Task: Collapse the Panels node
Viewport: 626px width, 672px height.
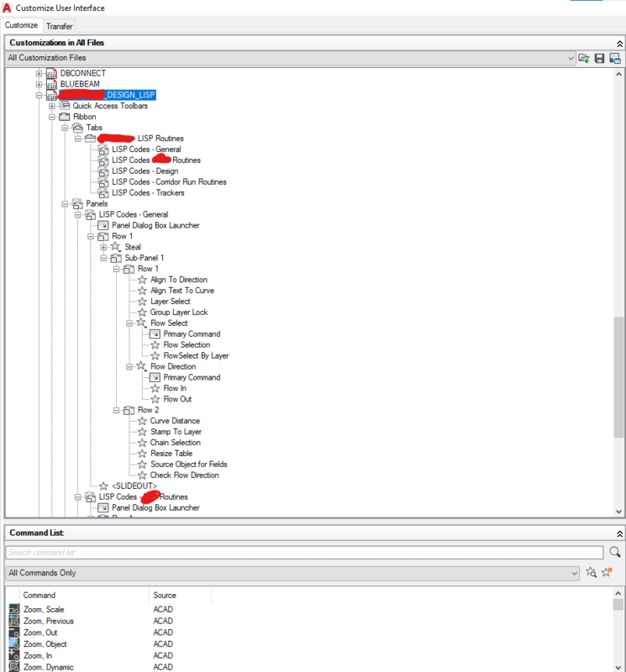Action: coord(65,204)
